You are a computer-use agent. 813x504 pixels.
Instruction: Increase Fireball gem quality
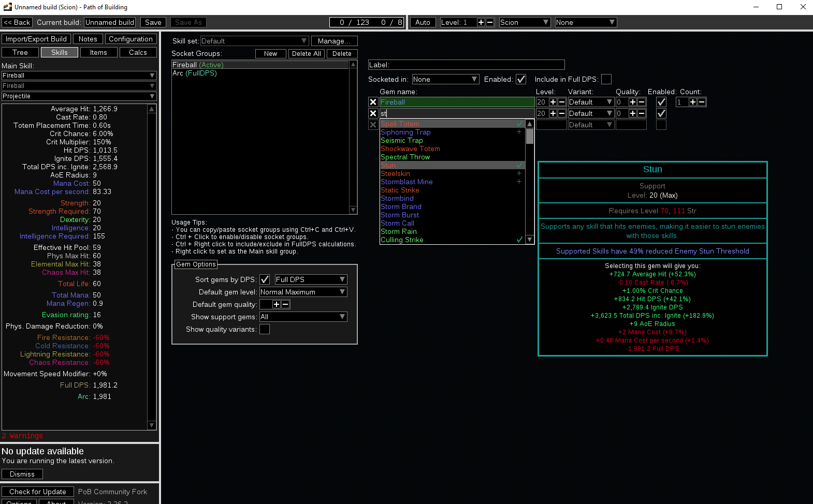(633, 102)
